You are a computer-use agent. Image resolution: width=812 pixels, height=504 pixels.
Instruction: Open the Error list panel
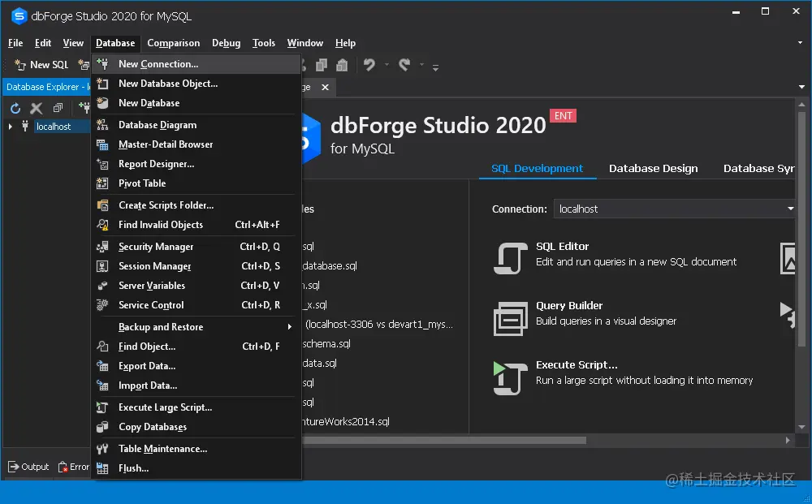(x=74, y=467)
